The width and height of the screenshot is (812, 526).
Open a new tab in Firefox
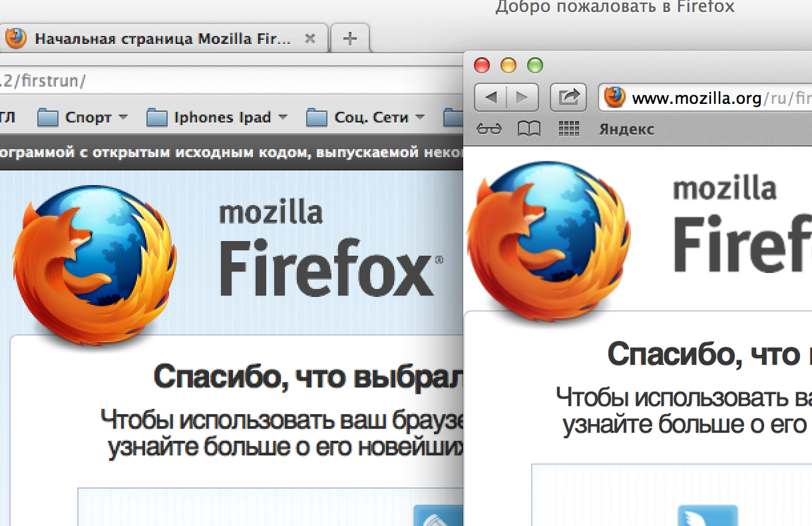pyautogui.click(x=349, y=39)
